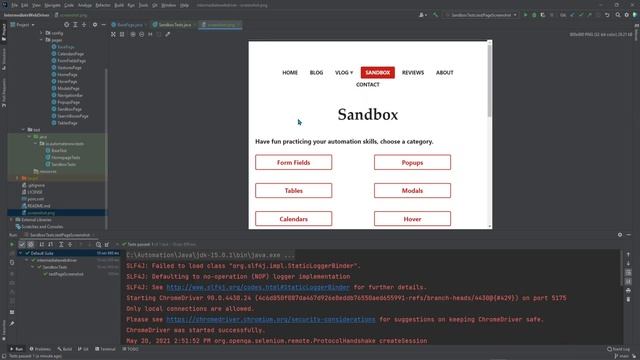Collapse Default Suite in test results
This screenshot has height=360, width=640.
click(x=21, y=253)
